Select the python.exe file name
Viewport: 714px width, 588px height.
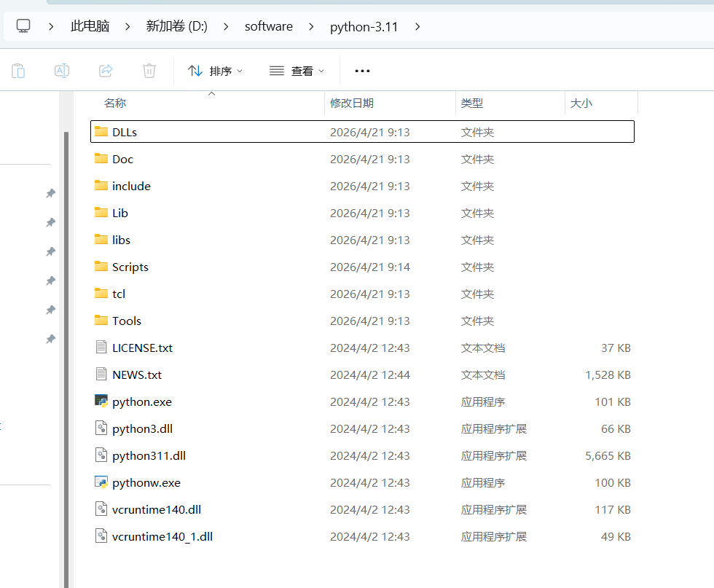(x=142, y=401)
